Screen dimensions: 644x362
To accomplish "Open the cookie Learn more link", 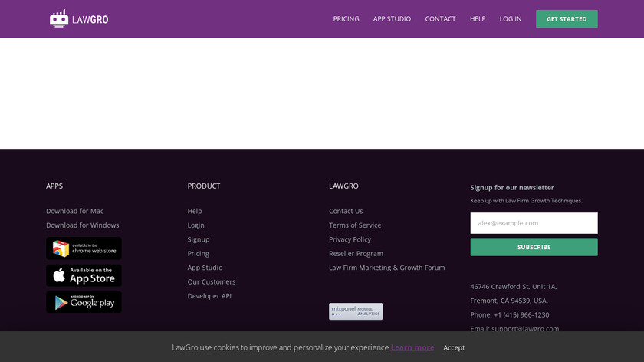I will point(412,347).
